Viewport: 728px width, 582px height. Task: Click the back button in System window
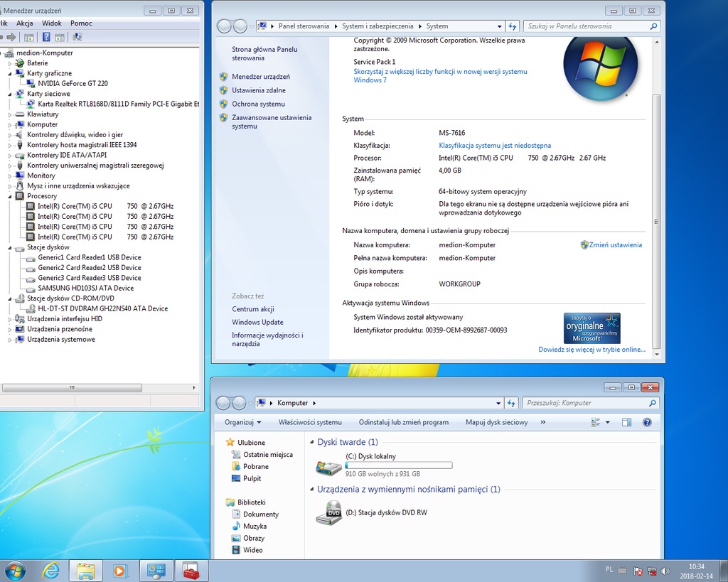[x=224, y=26]
